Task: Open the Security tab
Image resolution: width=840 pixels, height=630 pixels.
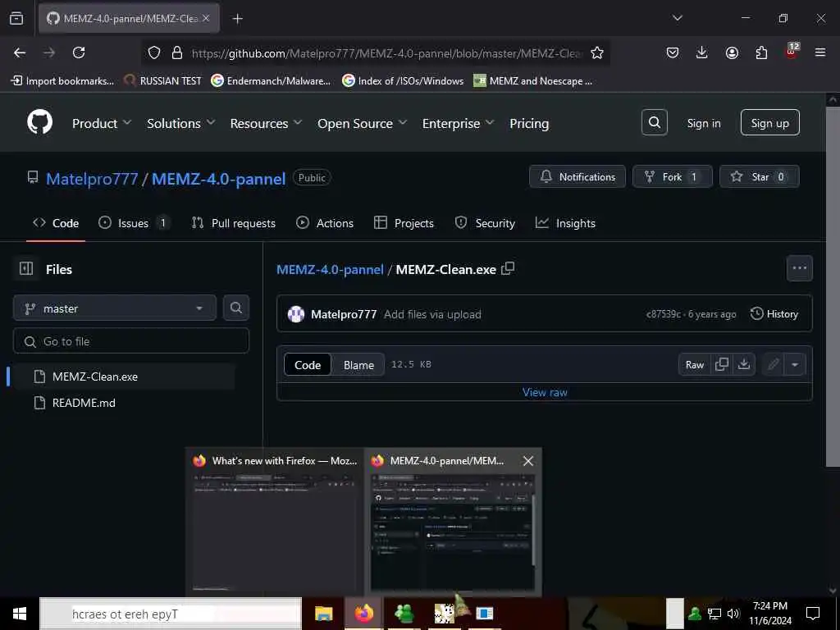Action: (485, 223)
